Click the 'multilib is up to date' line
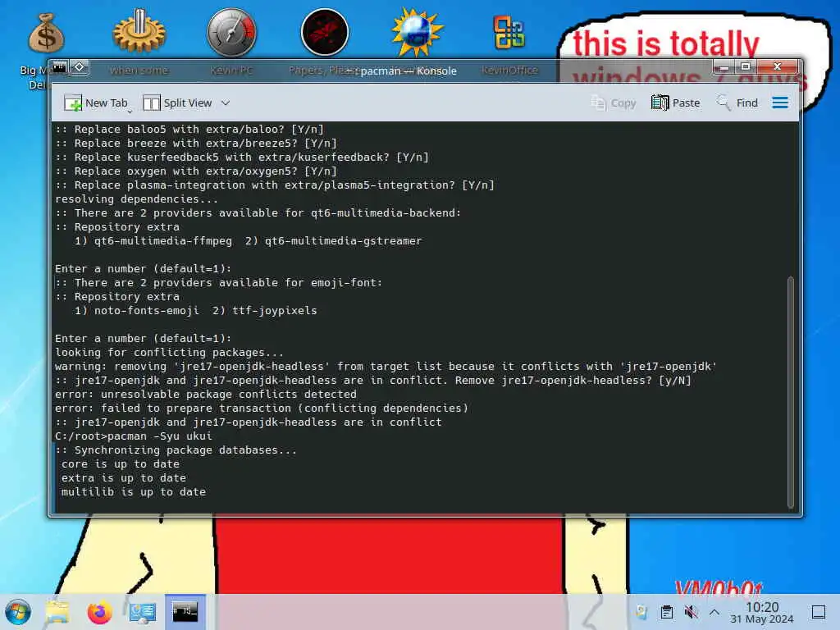840x630 pixels. pyautogui.click(x=134, y=492)
